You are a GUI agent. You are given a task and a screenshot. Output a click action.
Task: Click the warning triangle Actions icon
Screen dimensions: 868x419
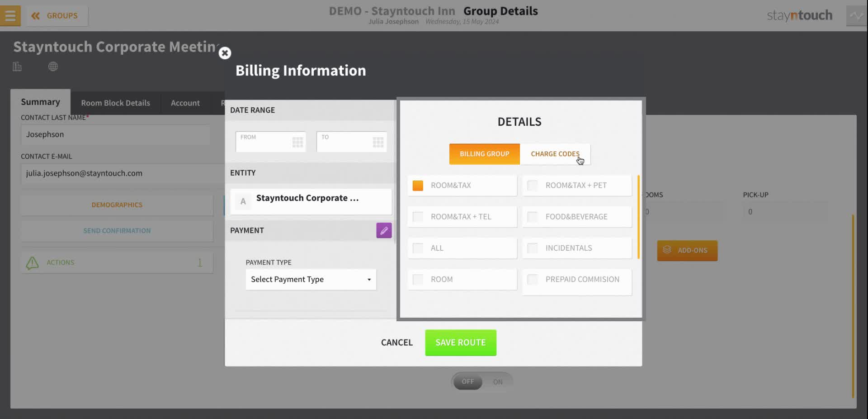tap(32, 263)
